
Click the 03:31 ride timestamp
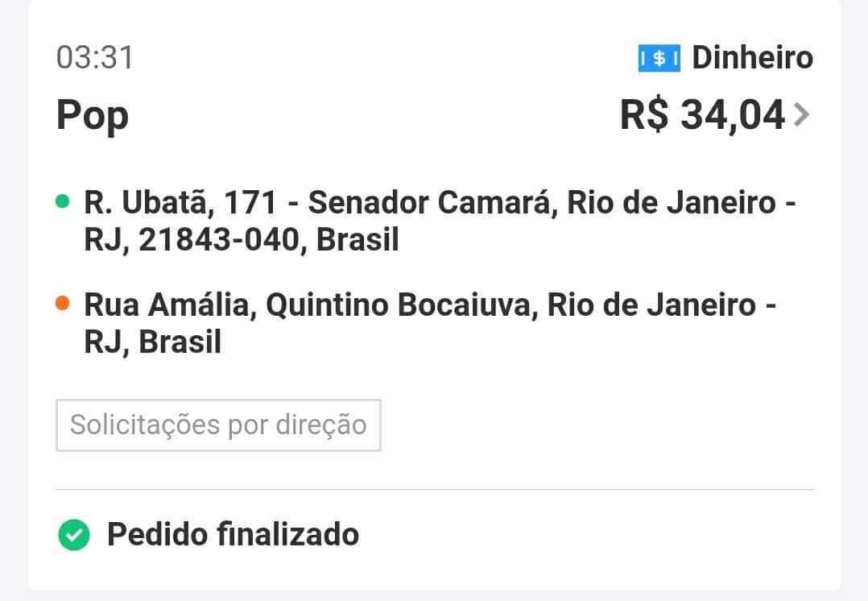(95, 58)
